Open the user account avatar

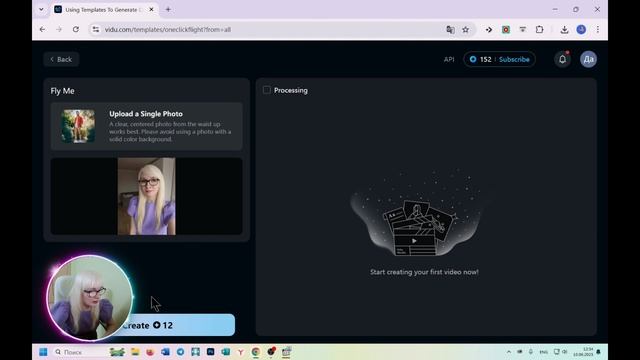click(x=588, y=59)
